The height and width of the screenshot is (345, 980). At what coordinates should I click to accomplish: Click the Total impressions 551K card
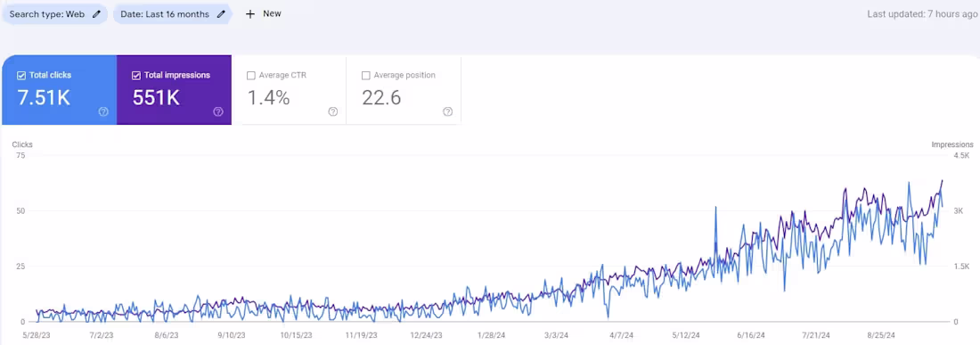(x=175, y=90)
